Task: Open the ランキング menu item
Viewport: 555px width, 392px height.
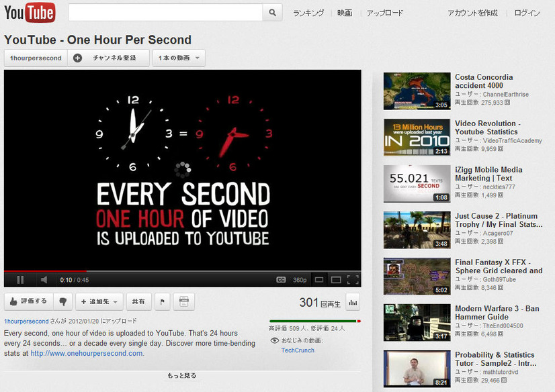Action: (308, 13)
